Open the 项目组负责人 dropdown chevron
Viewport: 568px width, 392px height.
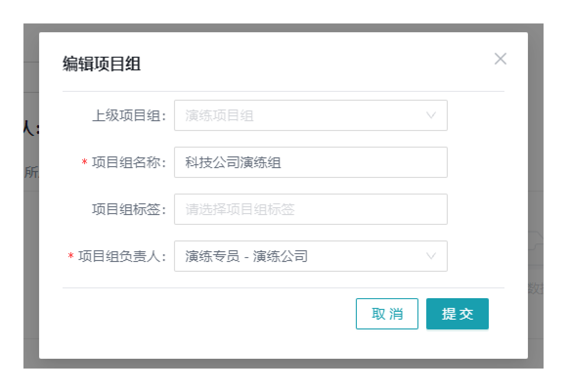tap(431, 256)
